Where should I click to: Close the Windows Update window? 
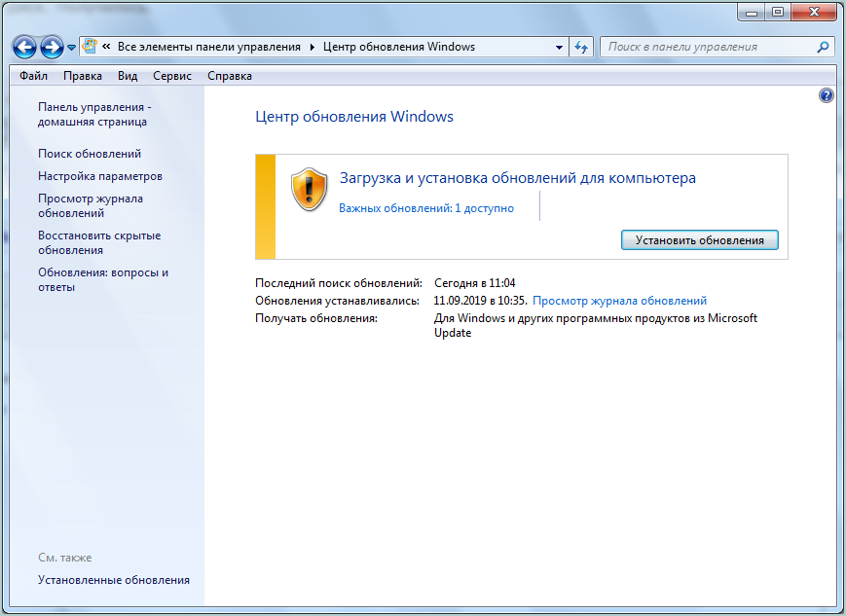click(814, 13)
